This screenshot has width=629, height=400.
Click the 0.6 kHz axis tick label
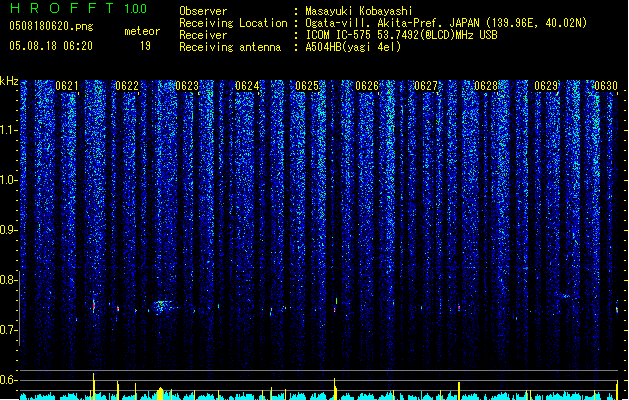tap(8, 380)
